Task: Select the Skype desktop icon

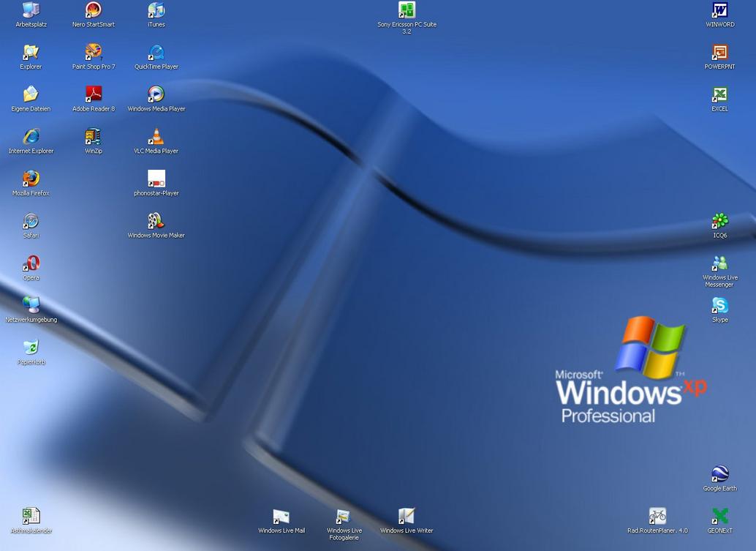Action: (720, 305)
